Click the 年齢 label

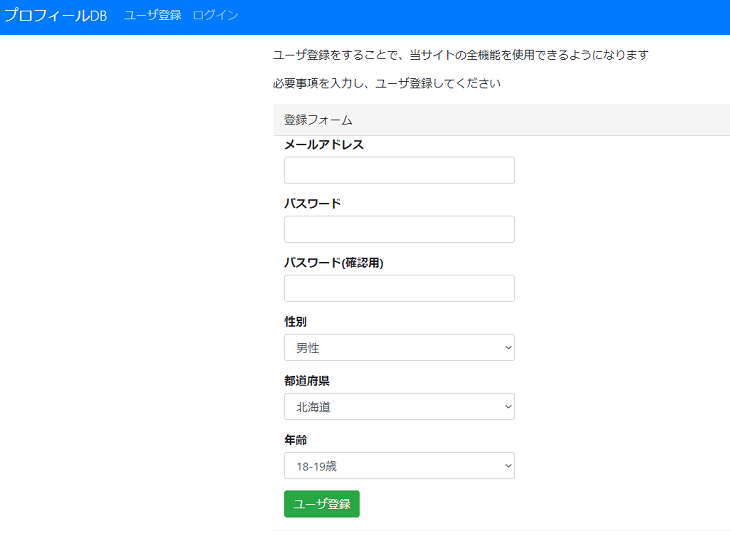click(x=296, y=440)
